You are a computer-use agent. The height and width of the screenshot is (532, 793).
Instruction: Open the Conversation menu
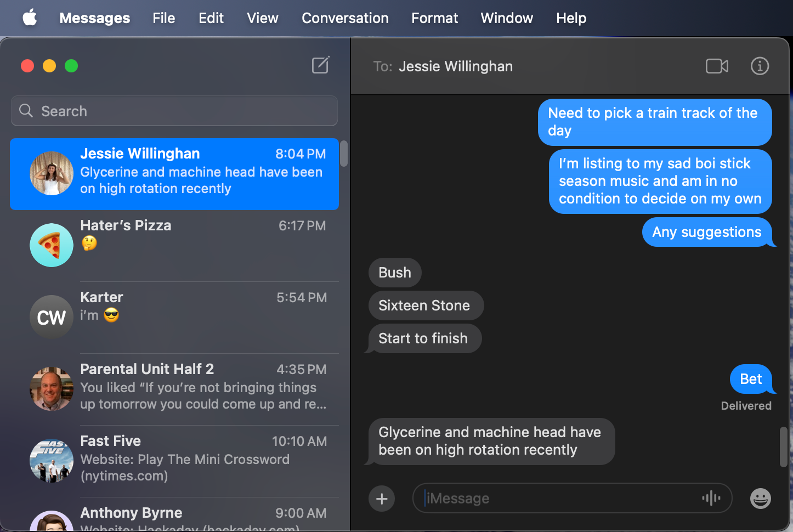(345, 18)
